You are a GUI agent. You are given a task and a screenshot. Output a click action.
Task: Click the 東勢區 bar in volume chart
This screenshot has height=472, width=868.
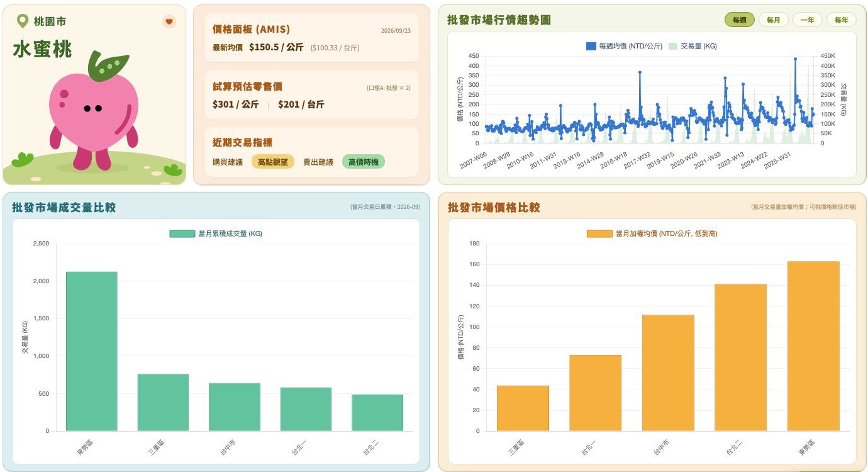[92, 351]
